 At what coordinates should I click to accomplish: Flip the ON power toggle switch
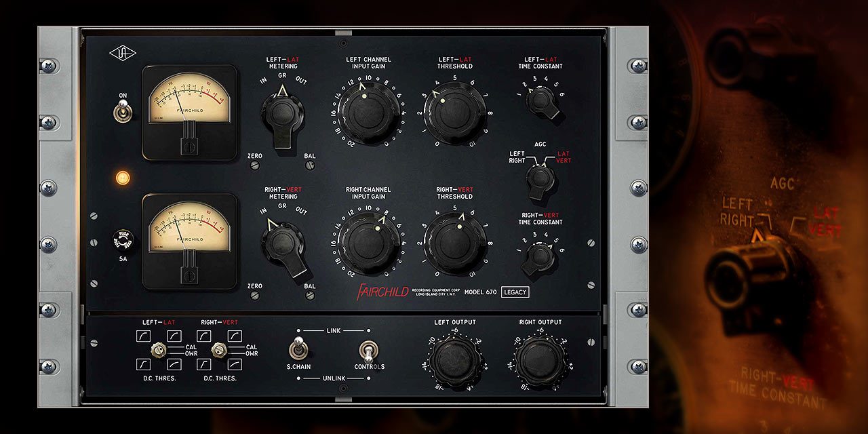[123, 111]
